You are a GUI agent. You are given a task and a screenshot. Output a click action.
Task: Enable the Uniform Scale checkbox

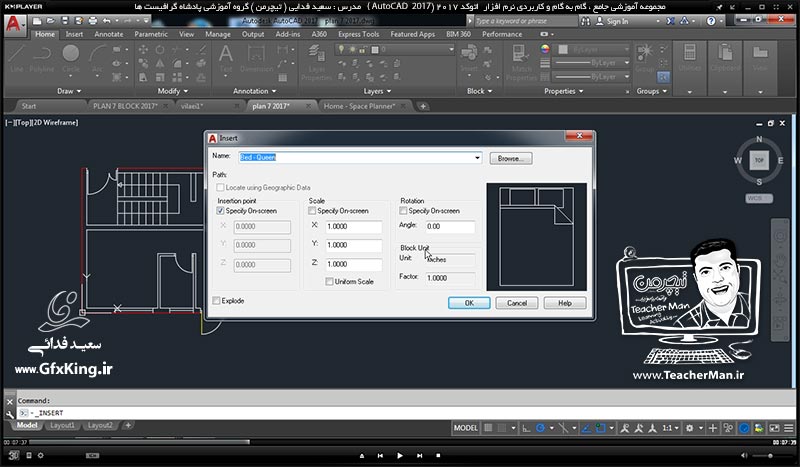click(x=329, y=281)
